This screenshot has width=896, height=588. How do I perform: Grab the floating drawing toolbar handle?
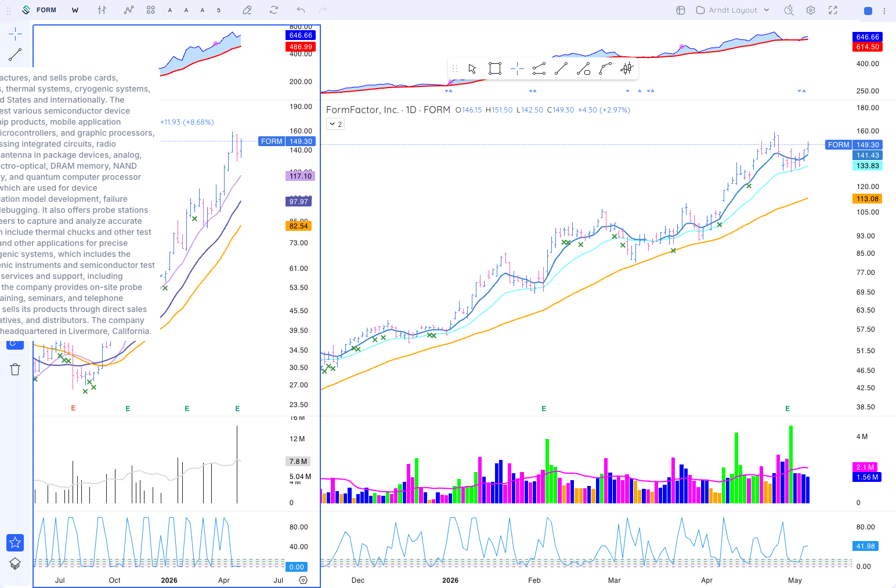tap(455, 69)
